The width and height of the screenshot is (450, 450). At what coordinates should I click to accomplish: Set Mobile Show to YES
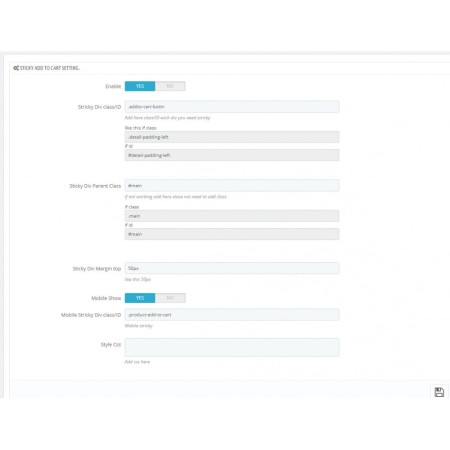(x=140, y=298)
